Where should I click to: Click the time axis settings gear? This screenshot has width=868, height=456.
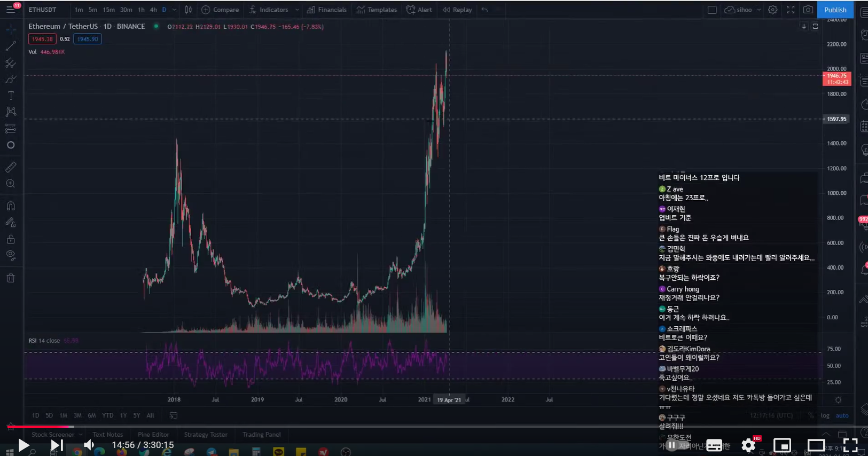click(838, 400)
